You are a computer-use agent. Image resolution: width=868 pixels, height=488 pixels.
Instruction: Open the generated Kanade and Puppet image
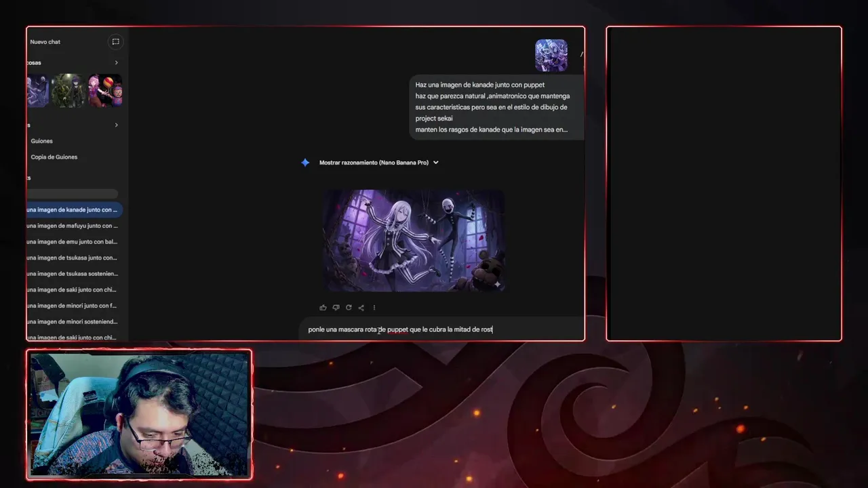(413, 241)
